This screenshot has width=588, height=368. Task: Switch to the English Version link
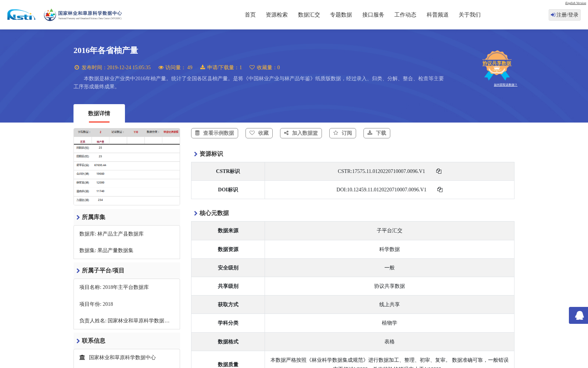pyautogui.click(x=576, y=3)
